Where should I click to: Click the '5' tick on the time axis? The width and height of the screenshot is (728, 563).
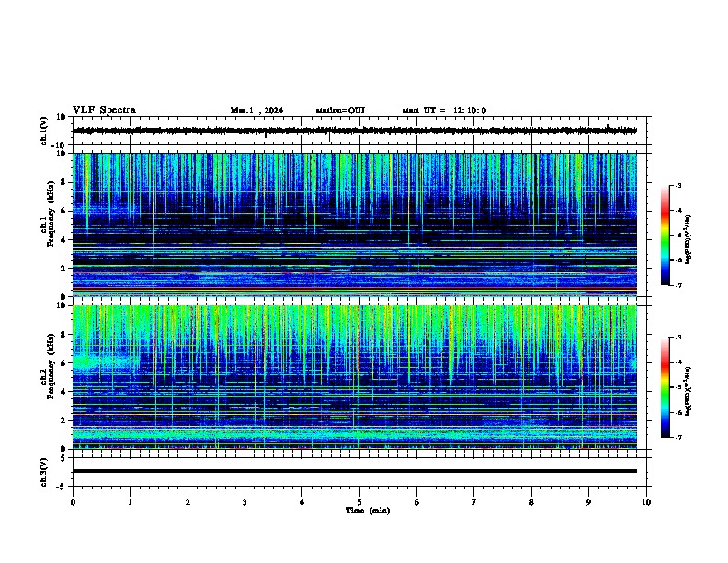tap(359, 502)
